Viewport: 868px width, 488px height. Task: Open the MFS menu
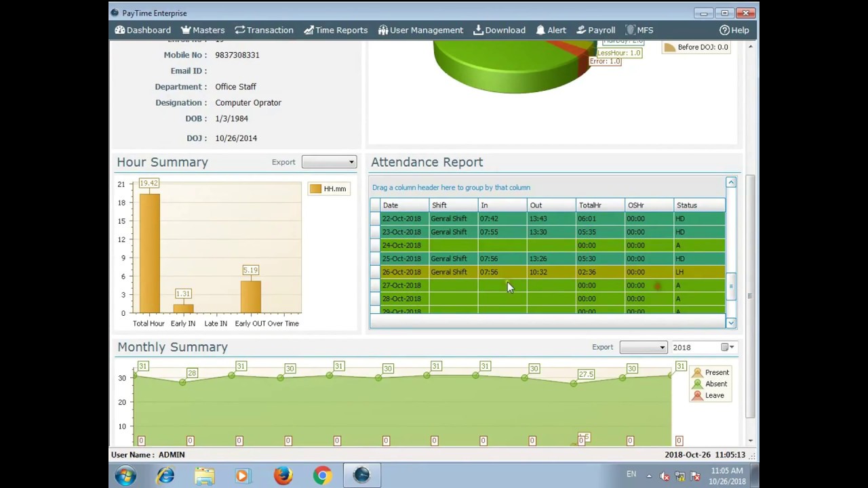click(x=639, y=30)
